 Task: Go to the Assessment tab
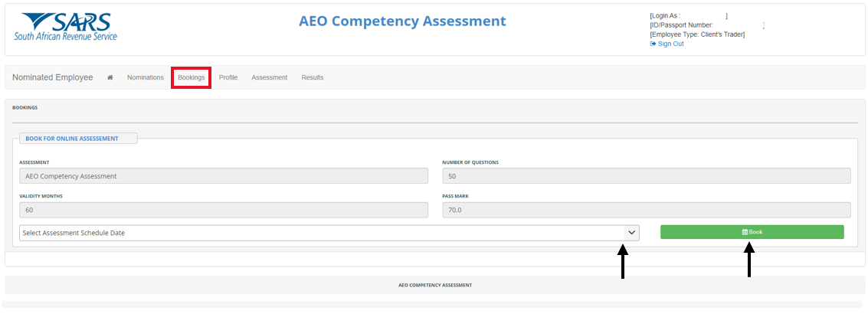(269, 77)
